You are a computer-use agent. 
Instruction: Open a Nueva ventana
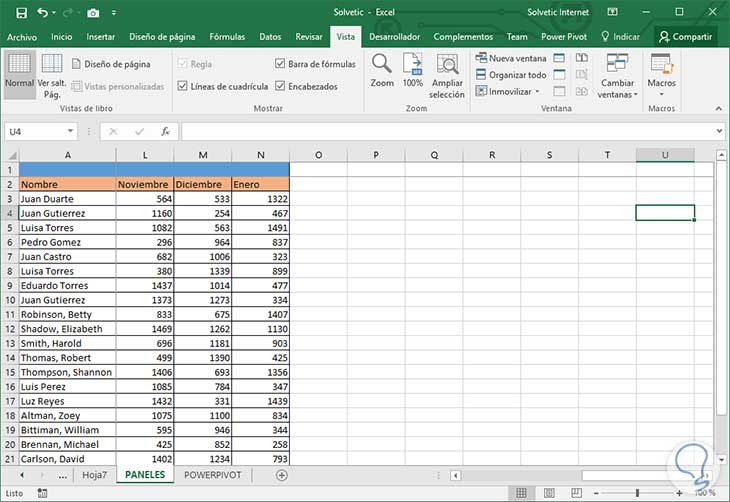coord(511,58)
